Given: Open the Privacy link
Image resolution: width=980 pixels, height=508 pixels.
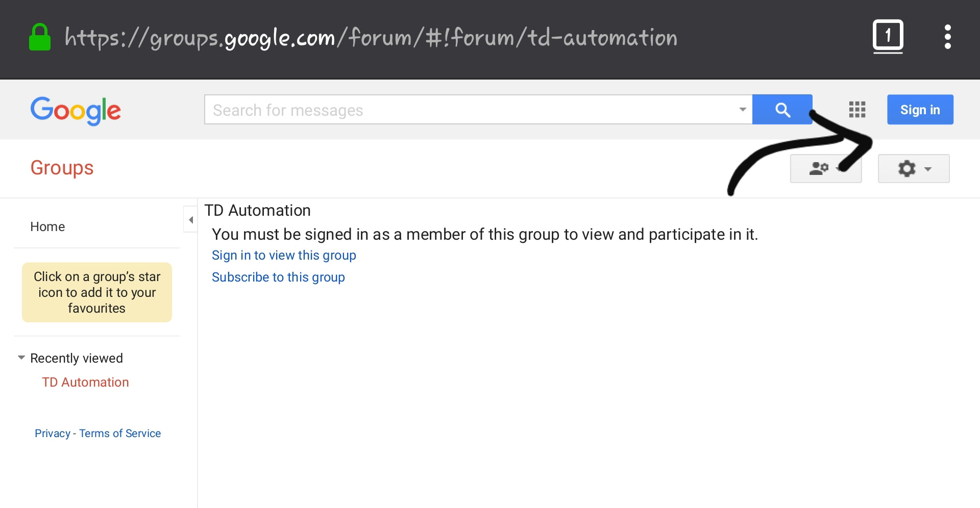Looking at the screenshot, I should [52, 434].
